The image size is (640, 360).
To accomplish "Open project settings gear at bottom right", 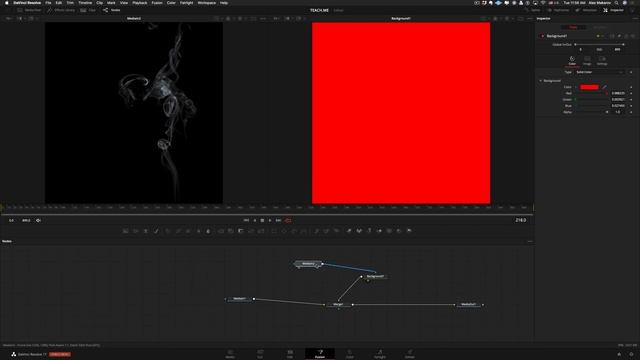I will (x=631, y=354).
